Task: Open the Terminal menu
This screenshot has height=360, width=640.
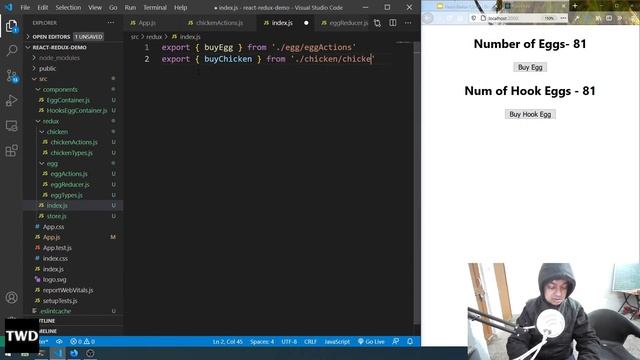Action: (x=155, y=7)
